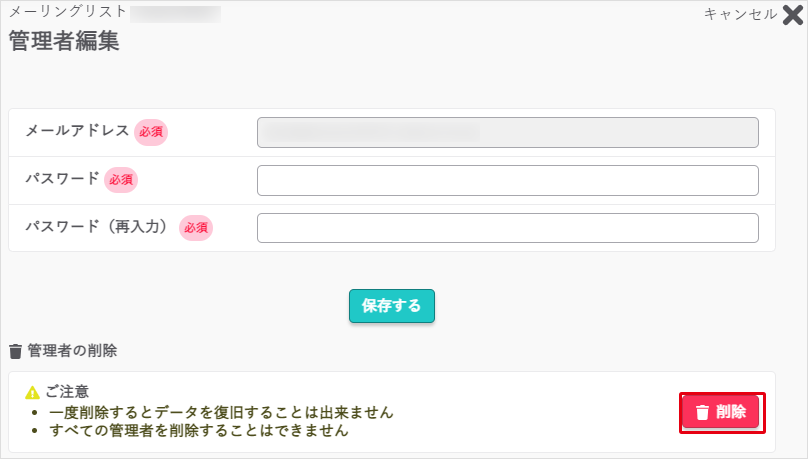Click the メールアドレス field label
This screenshot has width=808, height=459.
[x=77, y=131]
